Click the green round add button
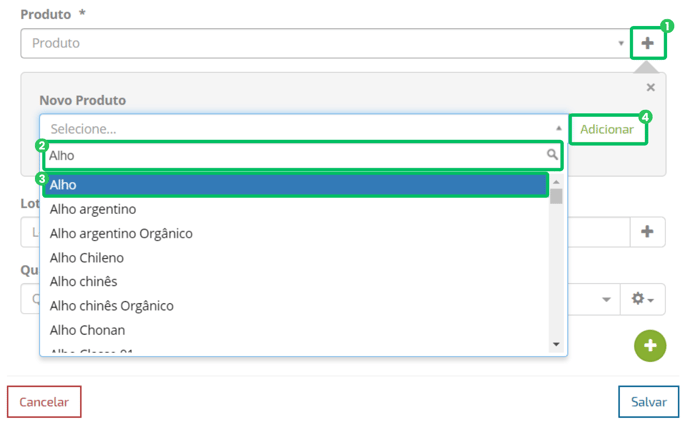The height and width of the screenshot is (424, 688). [x=650, y=346]
